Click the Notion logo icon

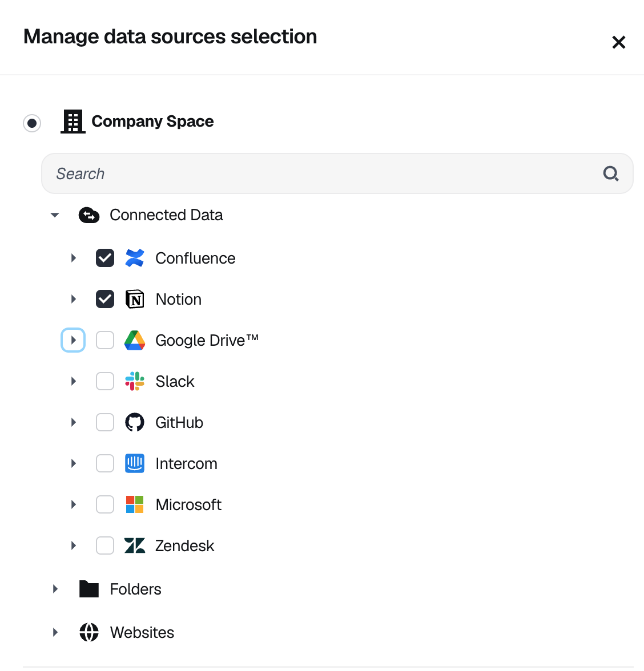pos(135,299)
